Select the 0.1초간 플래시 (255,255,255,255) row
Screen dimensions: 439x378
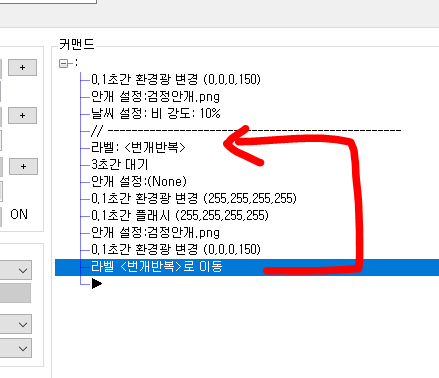(180, 215)
